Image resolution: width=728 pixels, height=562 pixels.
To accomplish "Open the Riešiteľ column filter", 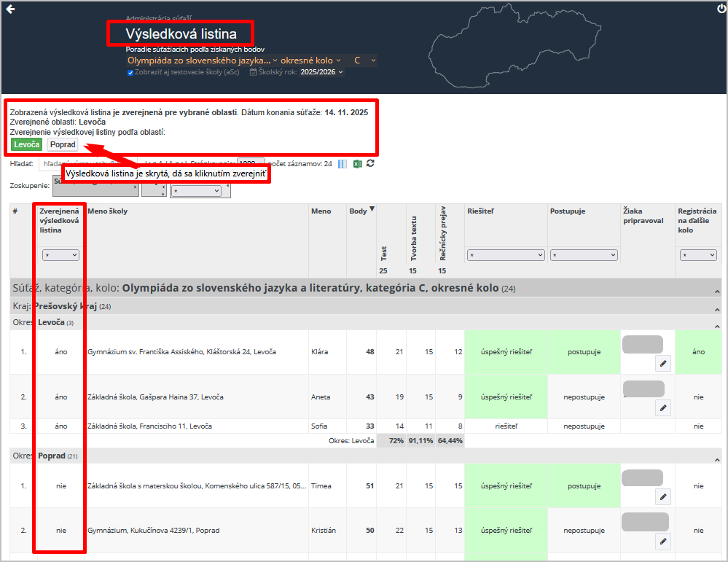I will 506,256.
